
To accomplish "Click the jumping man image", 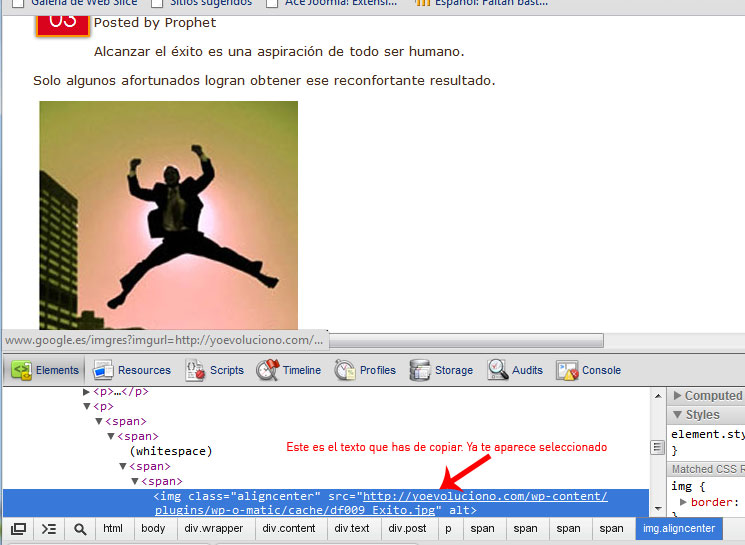I will click(169, 215).
